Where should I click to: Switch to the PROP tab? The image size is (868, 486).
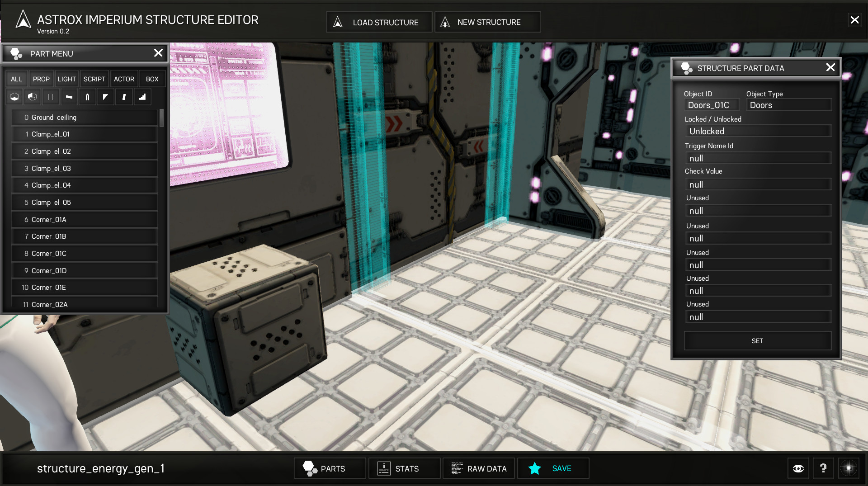coord(41,79)
